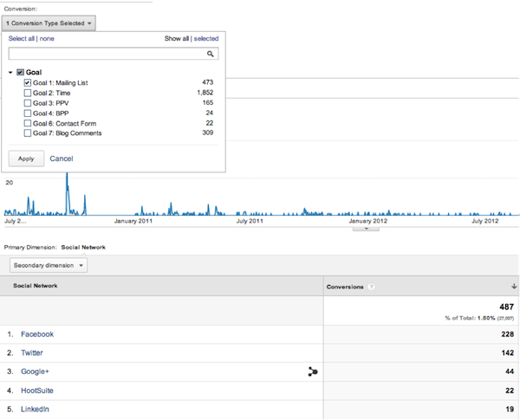This screenshot has width=520, height=420.
Task: Collapse the Goal tree group
Action: tap(10, 73)
